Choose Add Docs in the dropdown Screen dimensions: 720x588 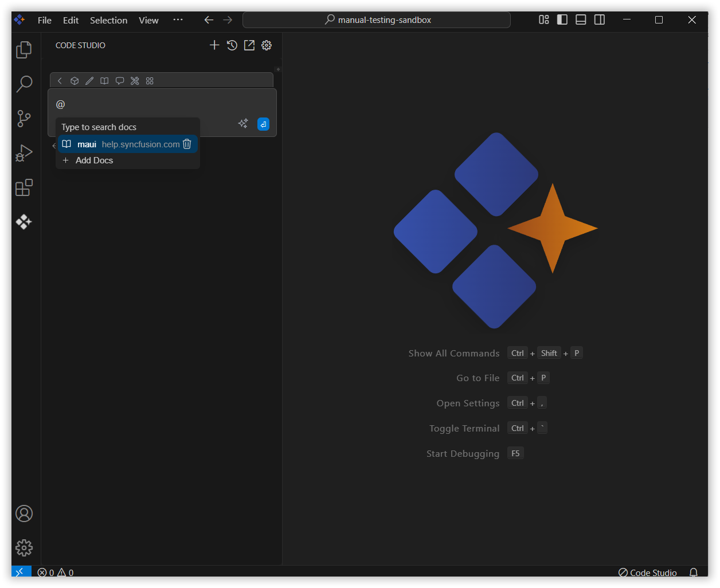coord(128,160)
